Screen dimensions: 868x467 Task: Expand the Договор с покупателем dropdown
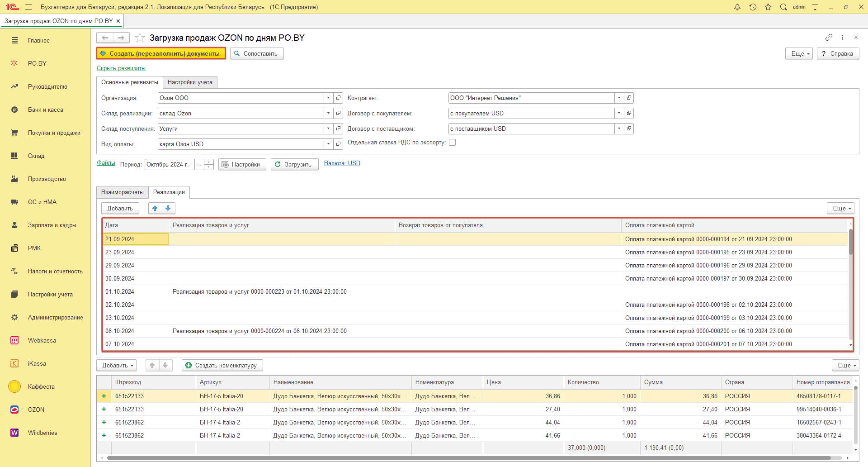619,113
